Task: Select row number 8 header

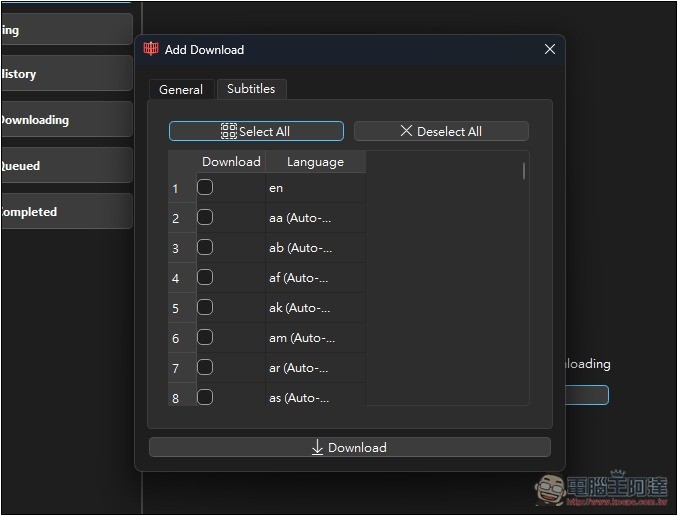Action: point(176,398)
